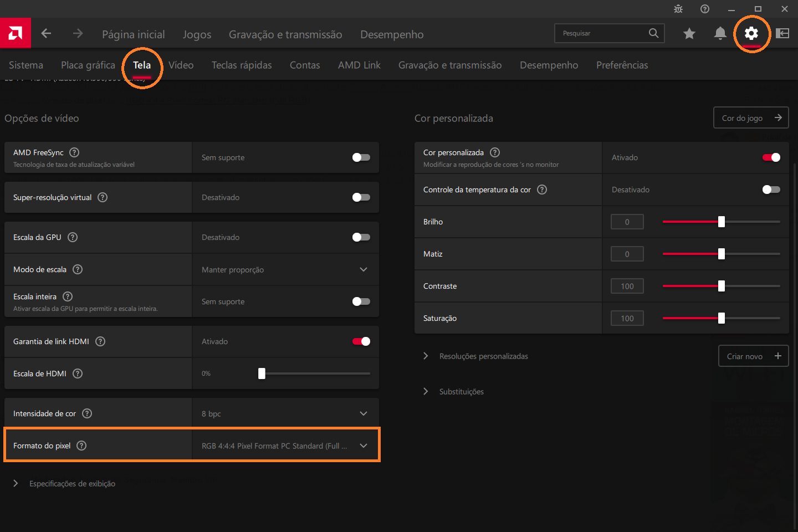Show help for Intensidade de cor
The image size is (798, 532).
(87, 413)
